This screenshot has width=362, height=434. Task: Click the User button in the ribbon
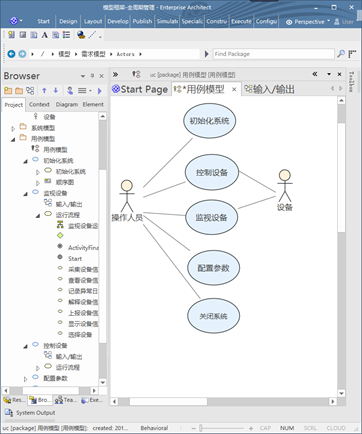345,22
